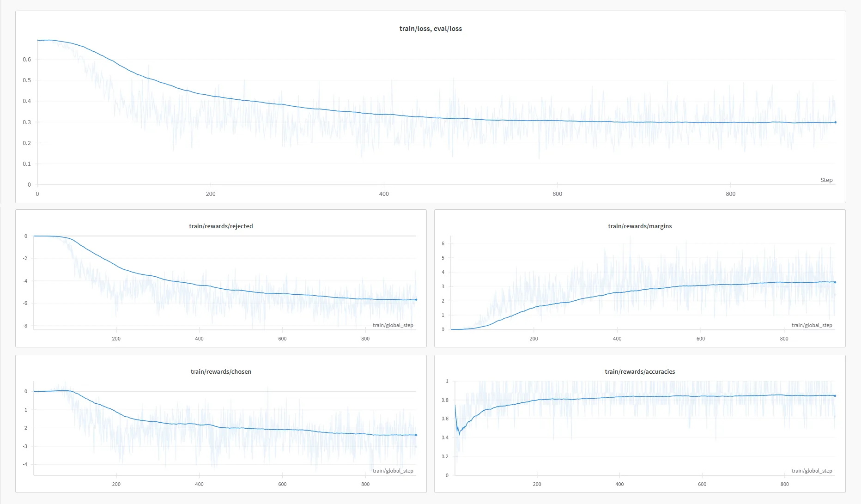861x504 pixels.
Task: Click the final data point on rejected curve
Action: (416, 300)
